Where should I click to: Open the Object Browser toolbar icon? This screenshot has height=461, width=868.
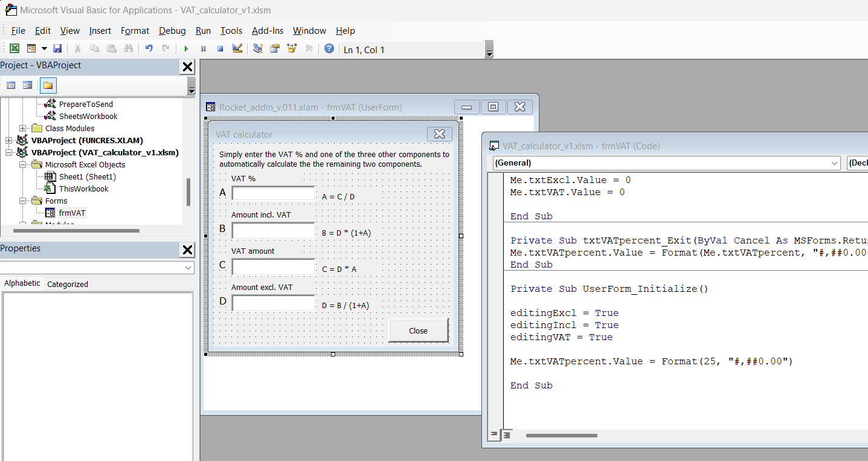coord(292,49)
